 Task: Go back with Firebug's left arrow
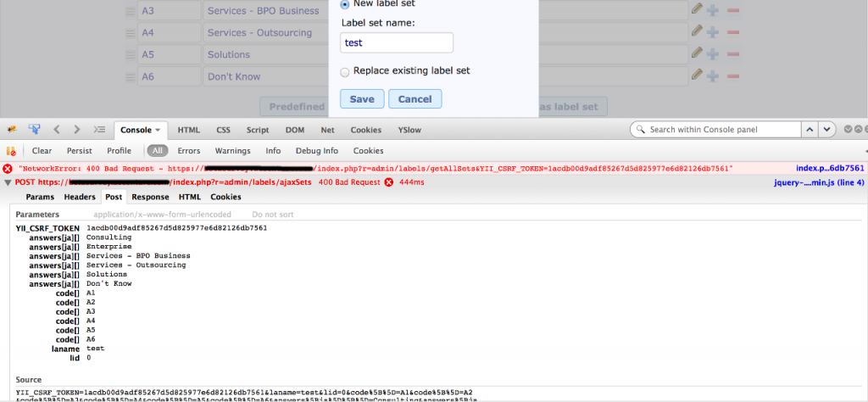(57, 130)
